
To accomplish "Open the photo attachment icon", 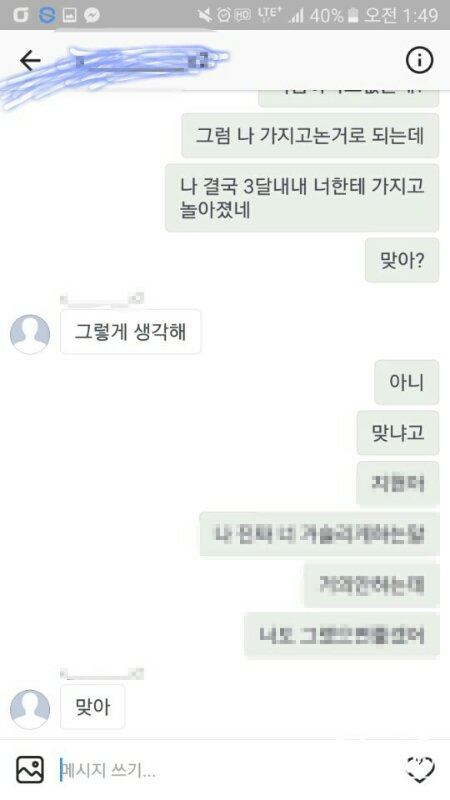I will click(30, 769).
